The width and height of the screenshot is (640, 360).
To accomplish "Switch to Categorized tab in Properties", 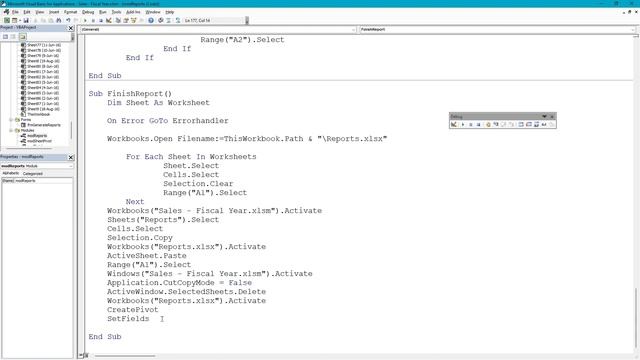I will tap(33, 173).
